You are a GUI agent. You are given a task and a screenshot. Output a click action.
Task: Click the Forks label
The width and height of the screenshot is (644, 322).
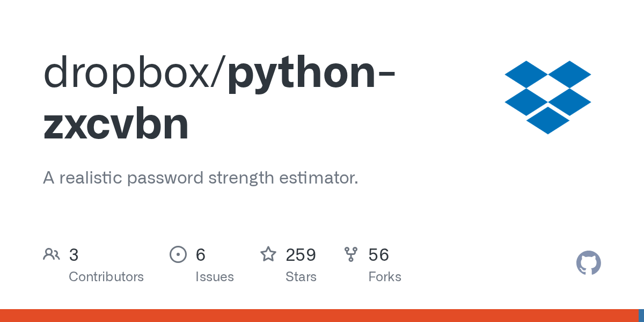(385, 277)
